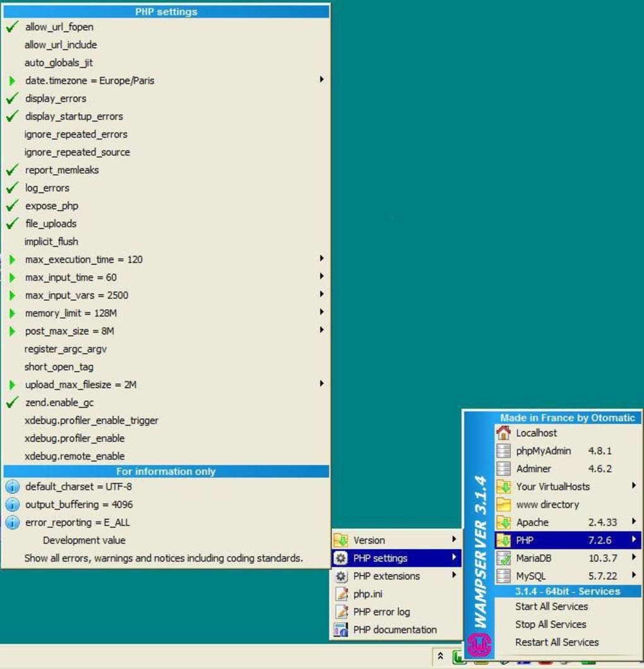Restart All Services
The width and height of the screenshot is (644, 669).
556,642
